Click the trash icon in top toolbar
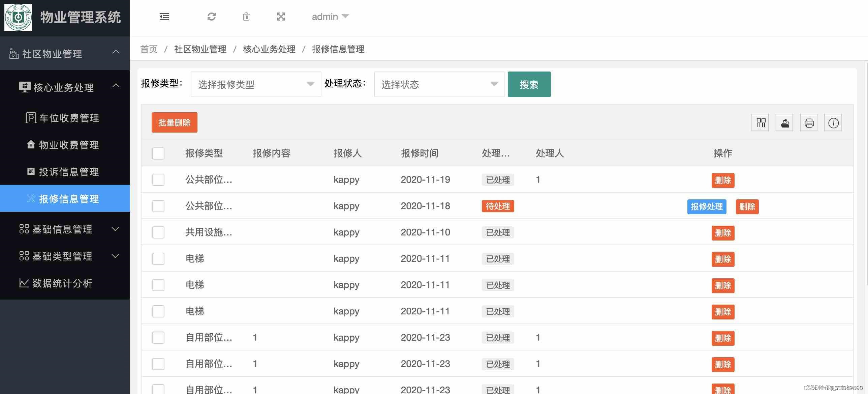Screen dimensions: 868x394 point(246,16)
